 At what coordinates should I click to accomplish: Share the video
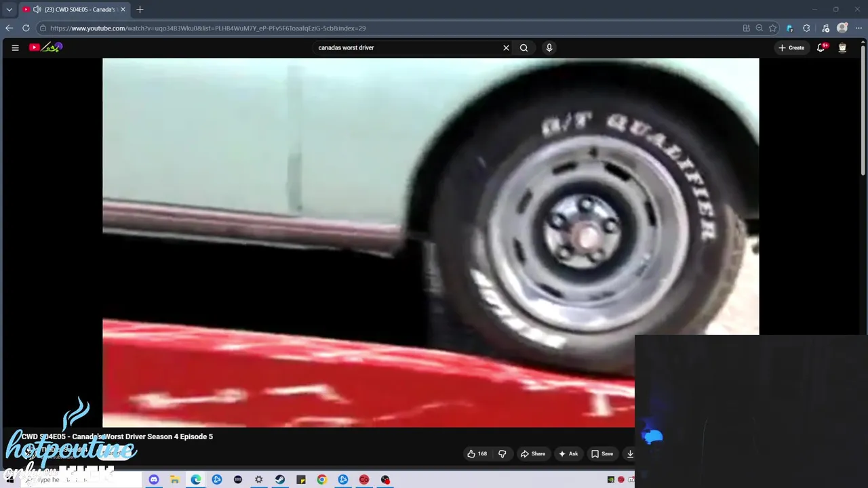point(532,453)
